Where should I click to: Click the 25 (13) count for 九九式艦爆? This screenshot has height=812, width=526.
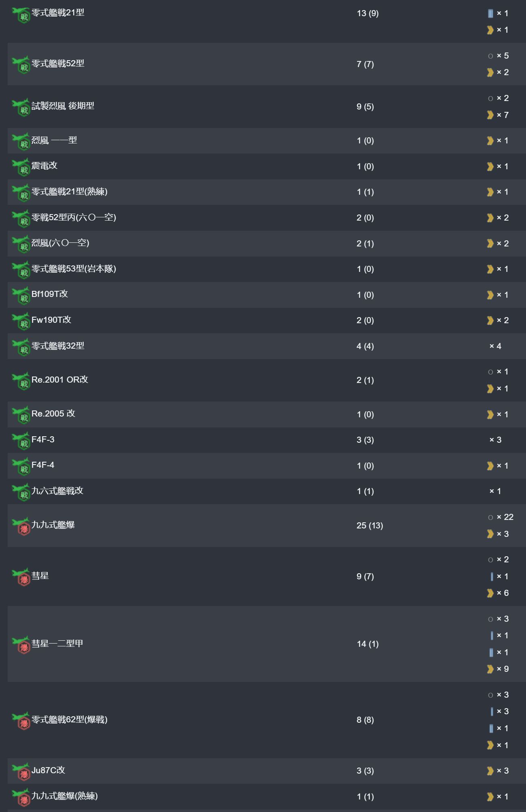(370, 526)
